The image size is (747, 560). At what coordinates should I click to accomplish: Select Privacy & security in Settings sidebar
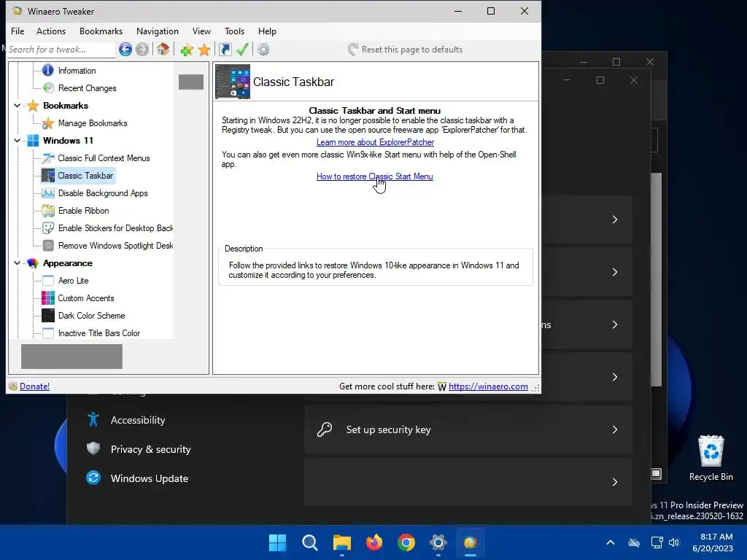point(150,449)
